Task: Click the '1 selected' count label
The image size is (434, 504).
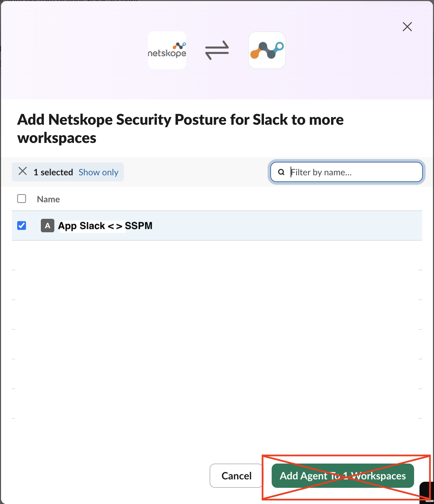Action: tap(53, 172)
